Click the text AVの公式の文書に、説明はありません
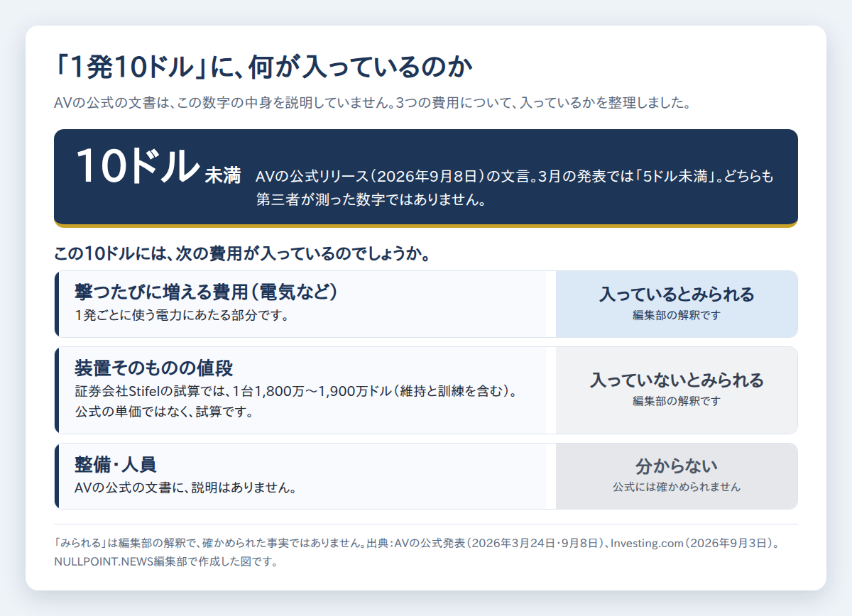Image resolution: width=852 pixels, height=616 pixels. pos(185,488)
